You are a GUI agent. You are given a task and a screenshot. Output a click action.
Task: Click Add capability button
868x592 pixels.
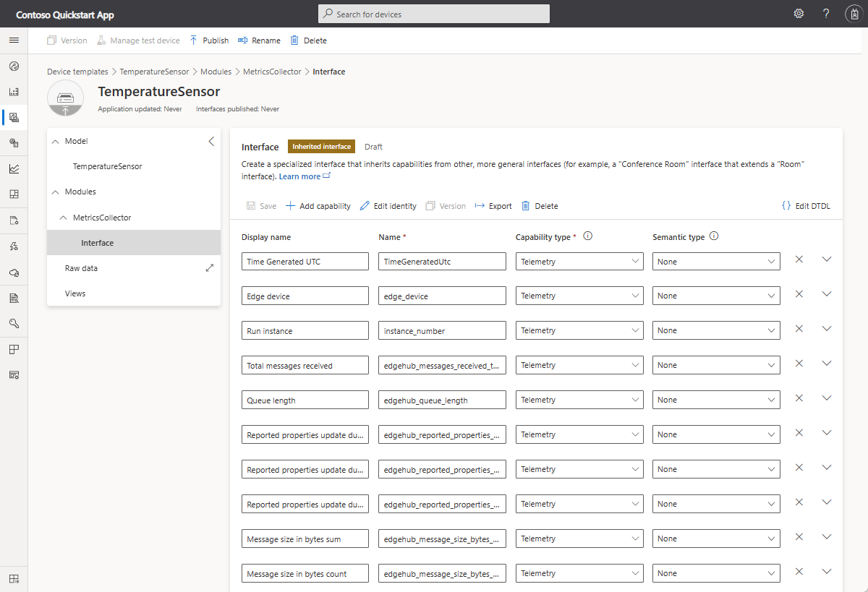tap(318, 206)
